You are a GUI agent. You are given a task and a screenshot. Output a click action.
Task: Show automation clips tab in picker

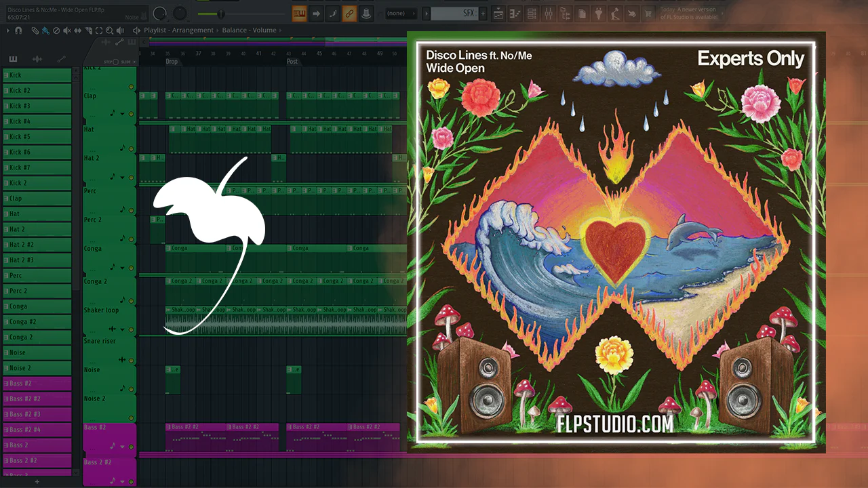click(x=61, y=59)
